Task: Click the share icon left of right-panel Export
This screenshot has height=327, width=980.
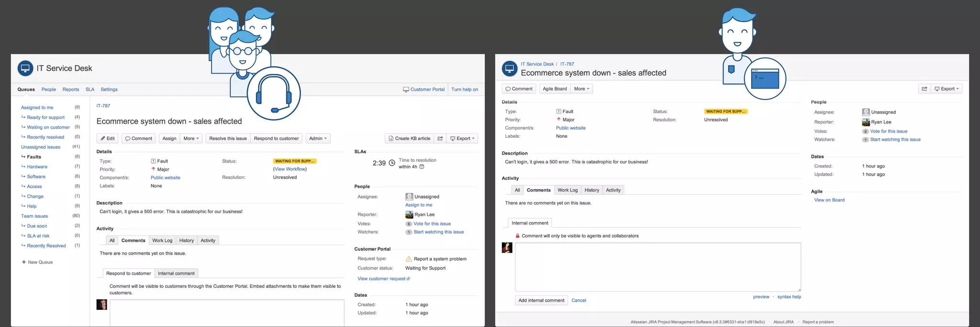Action: (x=924, y=89)
